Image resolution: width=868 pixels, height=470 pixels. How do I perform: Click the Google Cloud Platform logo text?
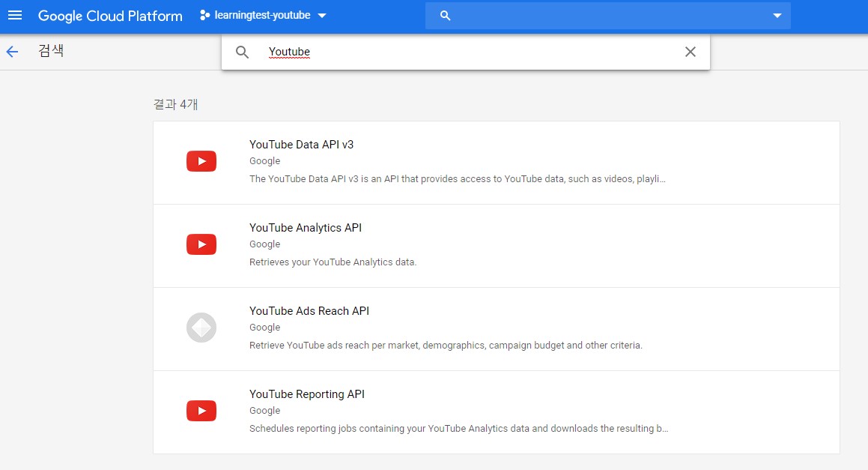click(x=110, y=16)
